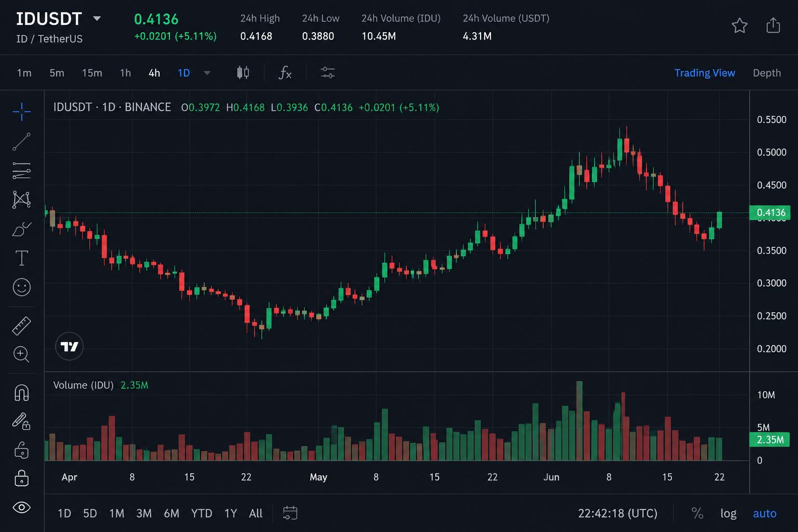
Task: Open the chart settings sliders icon
Action: [327, 73]
